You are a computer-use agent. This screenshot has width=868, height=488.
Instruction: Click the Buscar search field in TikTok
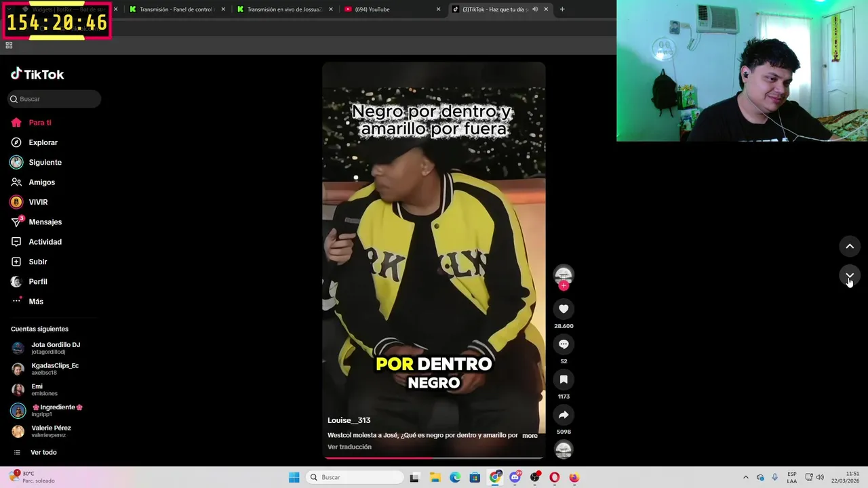pyautogui.click(x=54, y=99)
